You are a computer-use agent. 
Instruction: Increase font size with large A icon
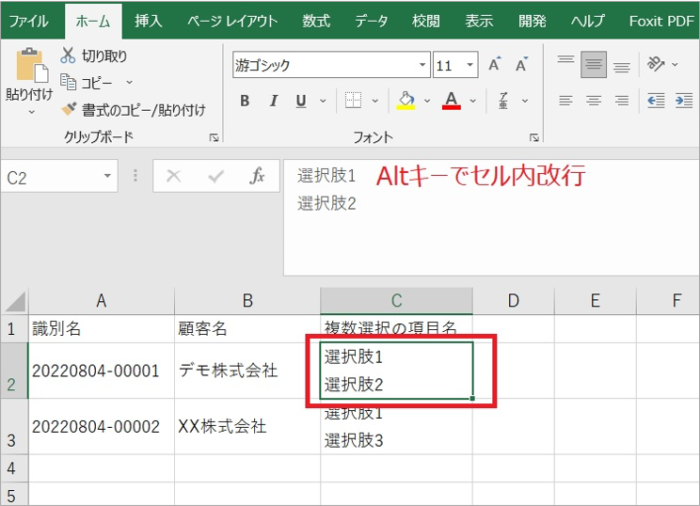pyautogui.click(x=494, y=65)
